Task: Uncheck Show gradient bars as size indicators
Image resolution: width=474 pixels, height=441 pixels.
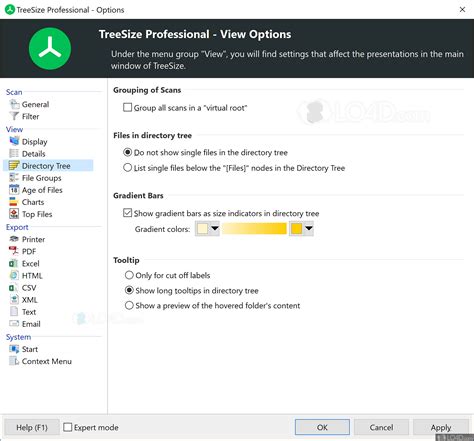Action: pyautogui.click(x=127, y=213)
